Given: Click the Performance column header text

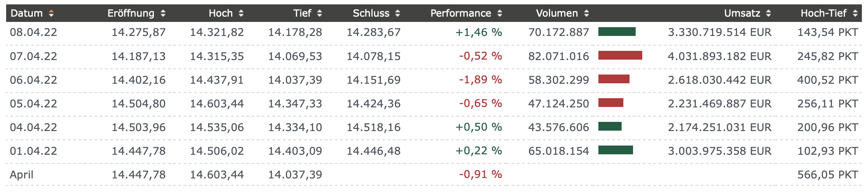Looking at the screenshot, I should coord(460,14).
